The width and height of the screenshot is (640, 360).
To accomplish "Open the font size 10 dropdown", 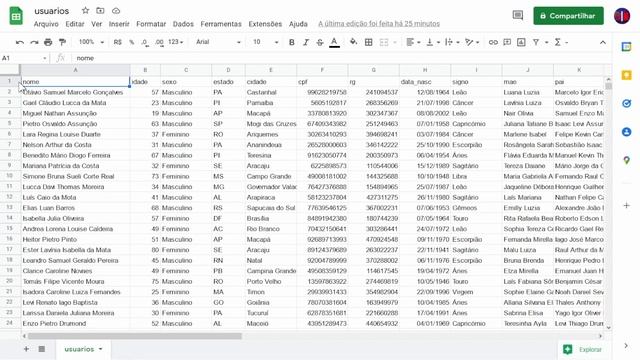I will pos(265,42).
